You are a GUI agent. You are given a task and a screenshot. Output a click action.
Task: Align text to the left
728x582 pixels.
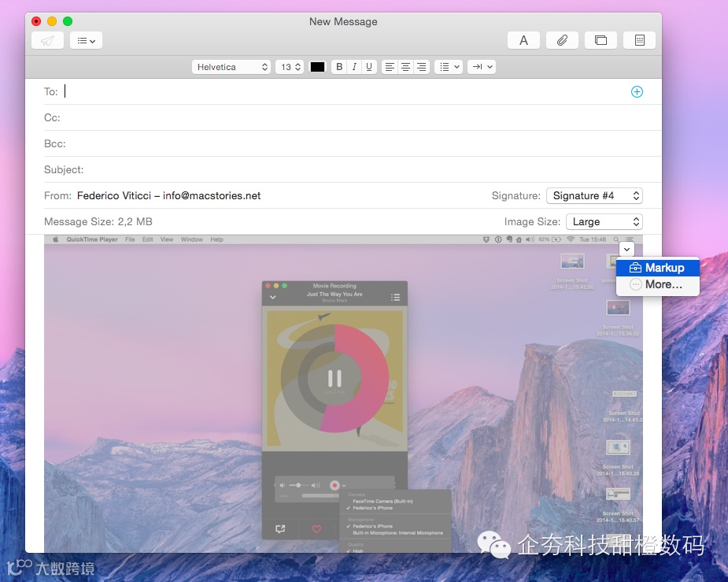(x=390, y=67)
